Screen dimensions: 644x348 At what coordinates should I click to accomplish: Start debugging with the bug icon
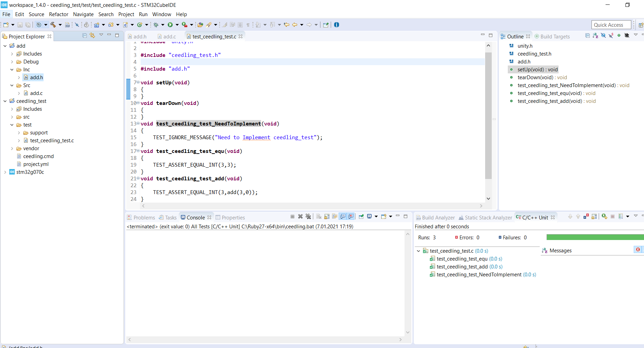pos(156,25)
